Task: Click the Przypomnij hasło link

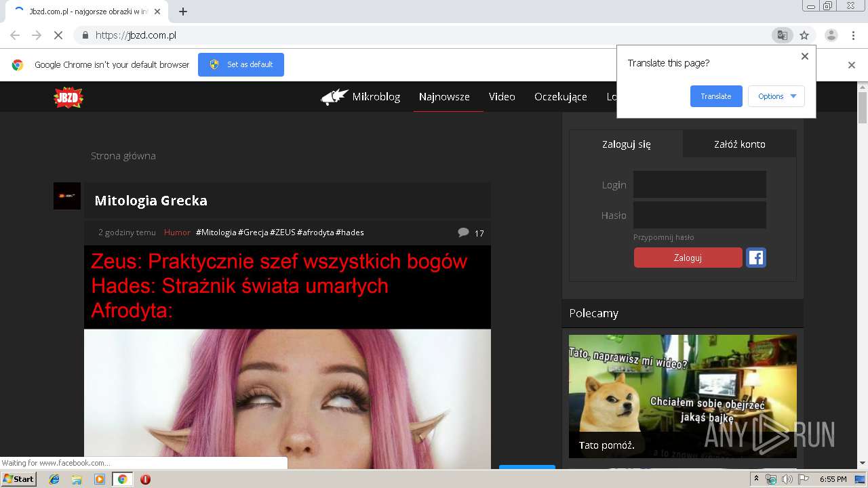Action: tap(664, 237)
